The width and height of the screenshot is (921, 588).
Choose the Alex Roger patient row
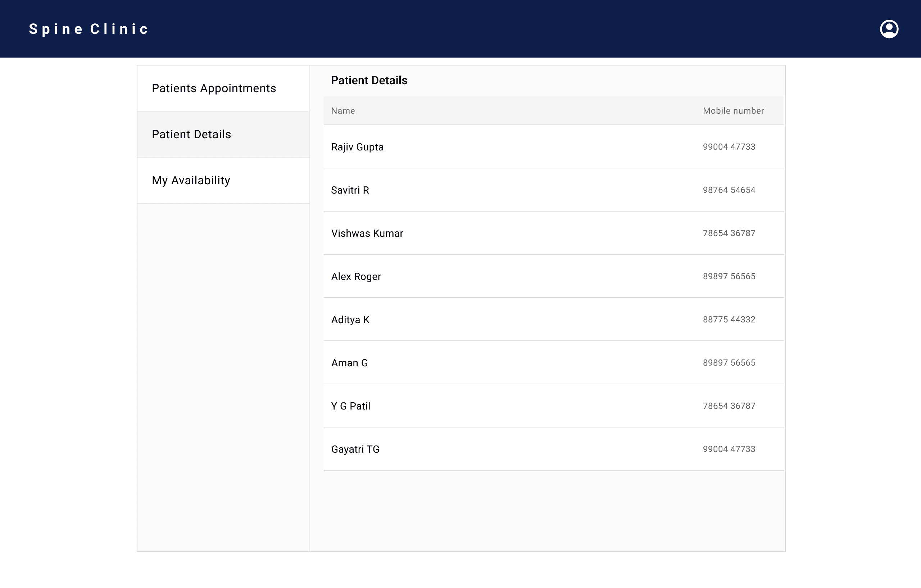356,277
